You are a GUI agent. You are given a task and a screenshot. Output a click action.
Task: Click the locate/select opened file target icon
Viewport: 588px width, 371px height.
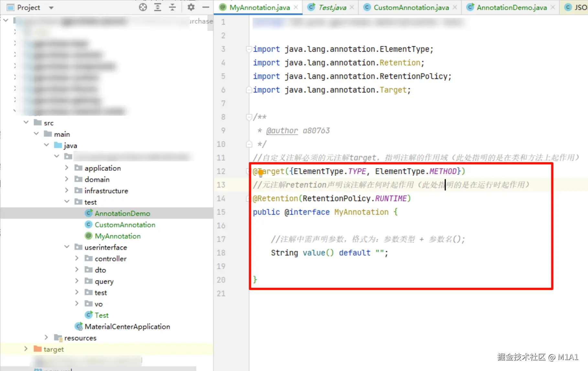click(x=143, y=7)
